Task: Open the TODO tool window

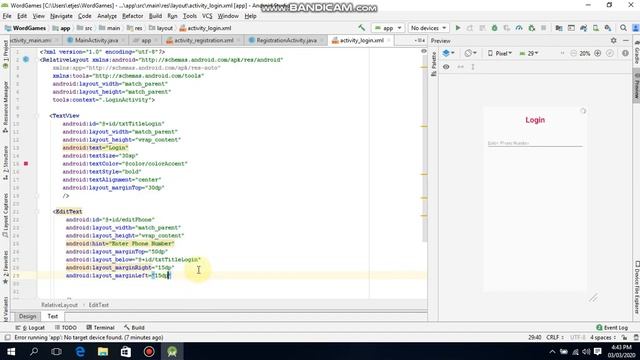Action: [x=66, y=327]
